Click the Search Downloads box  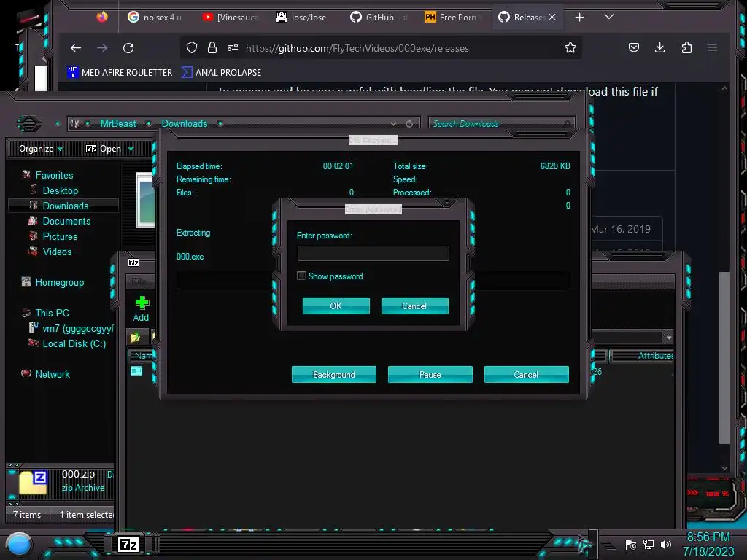click(500, 123)
